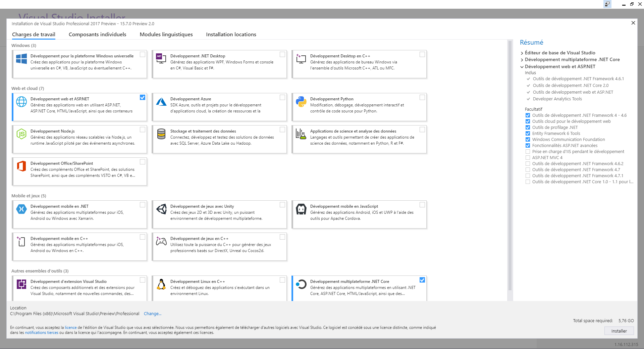
Task: Click the C++ game controller icon
Action: (x=161, y=241)
